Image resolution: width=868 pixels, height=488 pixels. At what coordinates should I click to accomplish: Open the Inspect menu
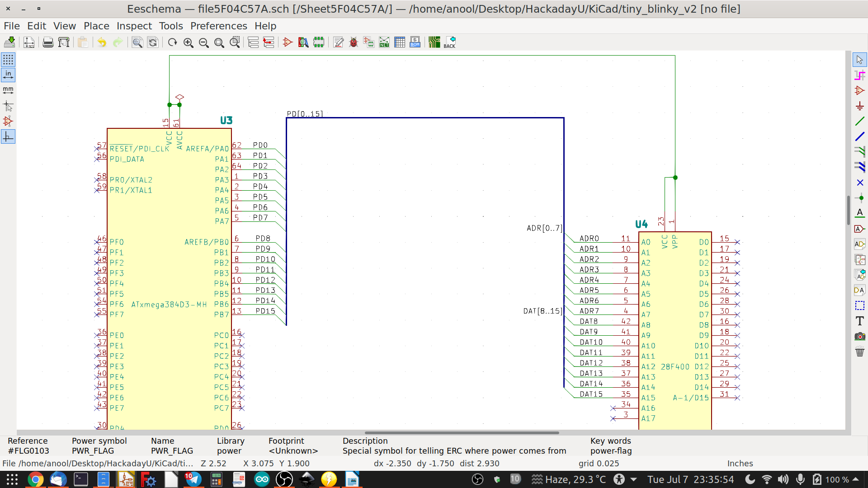coord(134,26)
